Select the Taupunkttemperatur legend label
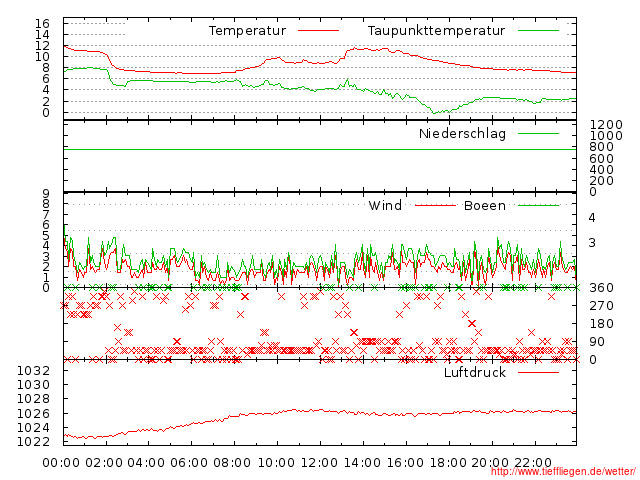Image resolution: width=640 pixels, height=480 pixels. pos(435,31)
